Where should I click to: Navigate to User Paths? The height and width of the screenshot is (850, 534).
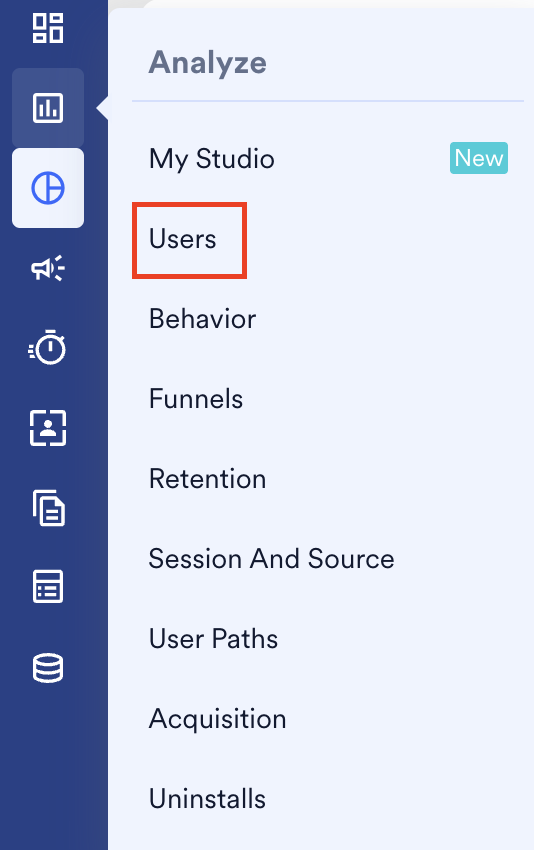(213, 639)
